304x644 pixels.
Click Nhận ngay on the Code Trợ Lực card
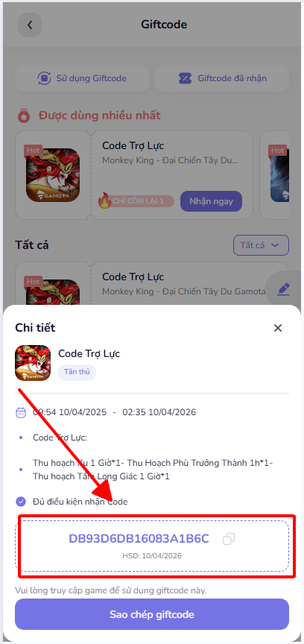click(211, 201)
